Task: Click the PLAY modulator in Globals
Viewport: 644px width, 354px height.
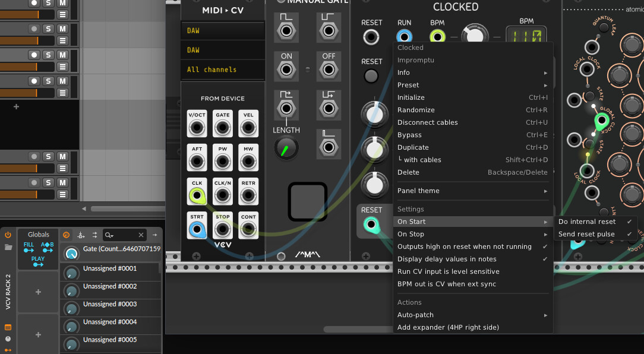Action: [x=38, y=261]
